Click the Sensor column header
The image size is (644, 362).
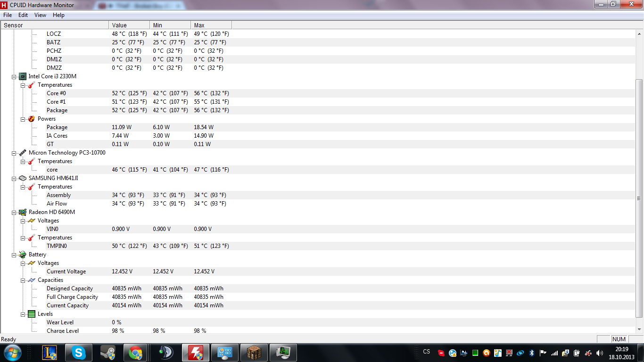[55, 25]
